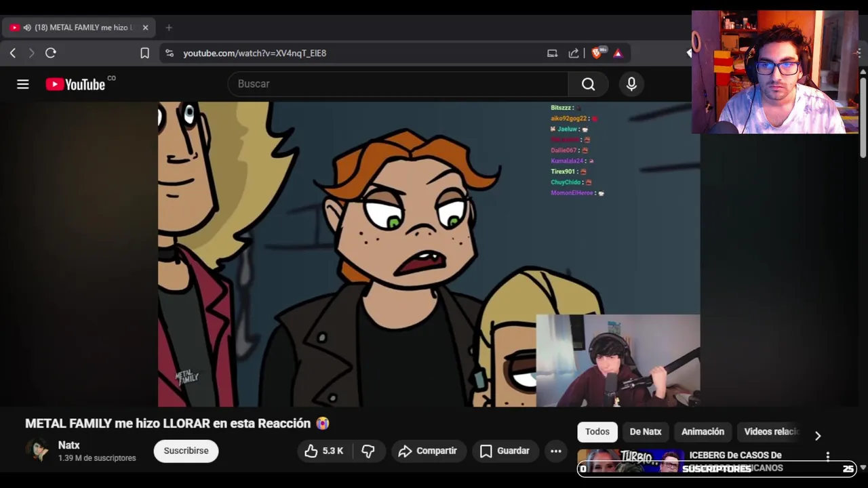This screenshot has height=488, width=868.
Task: Bookmark this page in the address bar
Action: click(144, 53)
